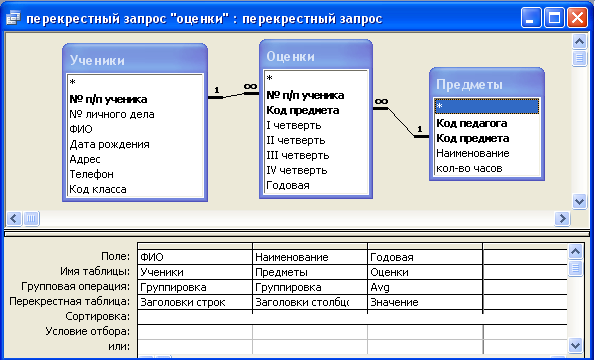Screen dimensions: 595x361
Task: Click the horizontal scrollbar thumb
Action: pyautogui.click(x=31, y=218)
